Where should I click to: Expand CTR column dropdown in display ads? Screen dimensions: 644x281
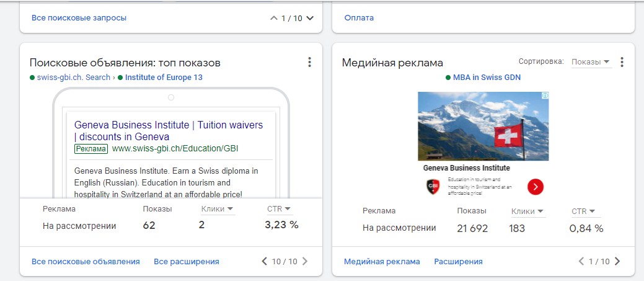(583, 212)
